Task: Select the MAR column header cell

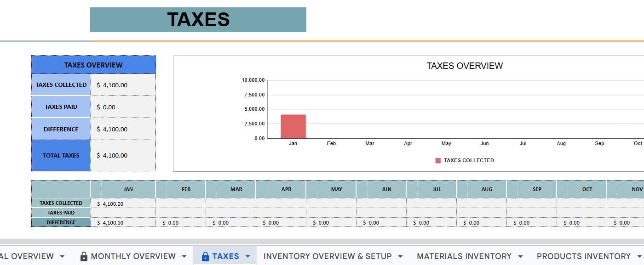Action: (x=231, y=189)
